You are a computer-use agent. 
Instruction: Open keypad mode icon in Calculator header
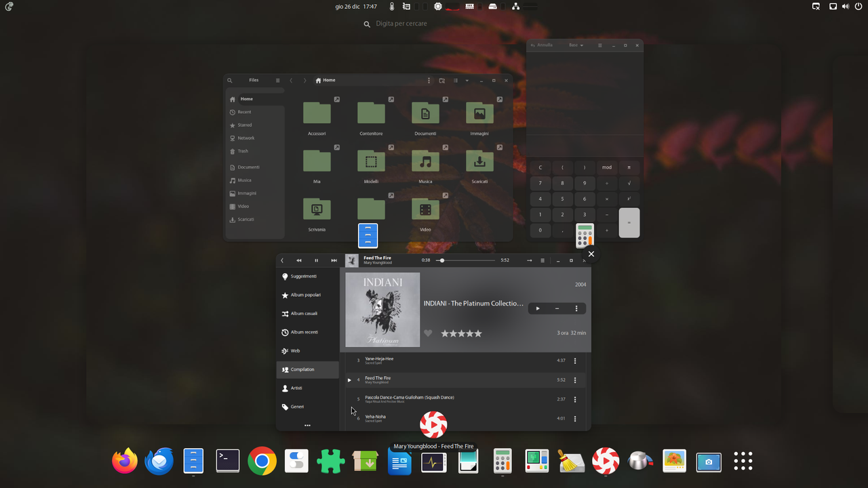click(x=599, y=45)
